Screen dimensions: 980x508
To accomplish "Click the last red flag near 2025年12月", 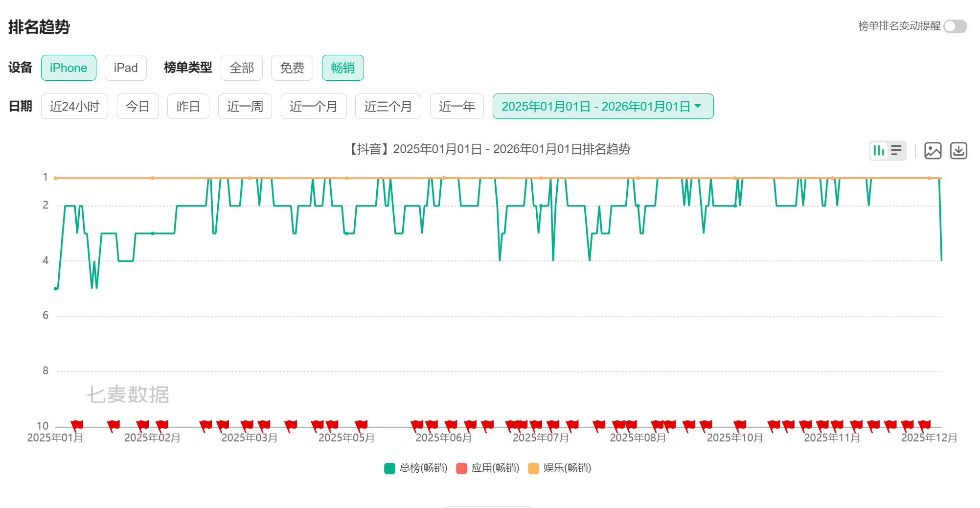I will (924, 425).
